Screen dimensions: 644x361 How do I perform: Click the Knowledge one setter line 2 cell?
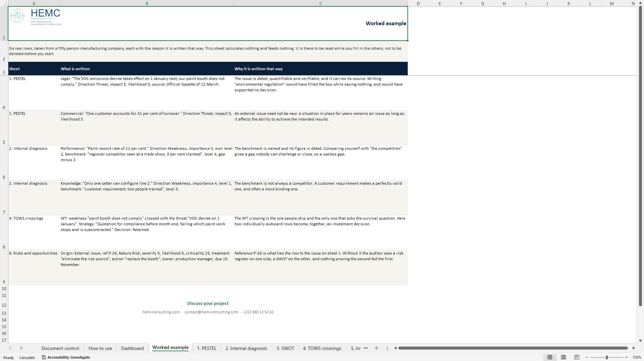tap(147, 197)
